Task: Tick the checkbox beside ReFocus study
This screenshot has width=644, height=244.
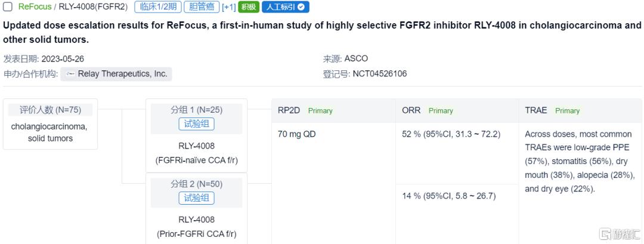Action: [x=8, y=7]
